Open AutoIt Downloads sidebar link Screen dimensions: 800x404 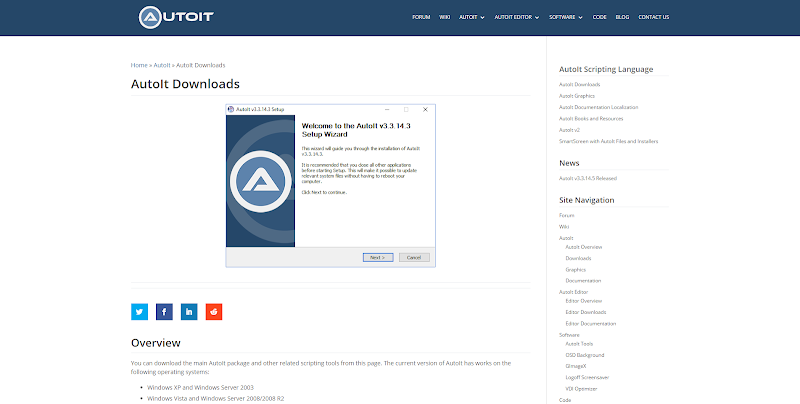pyautogui.click(x=580, y=85)
